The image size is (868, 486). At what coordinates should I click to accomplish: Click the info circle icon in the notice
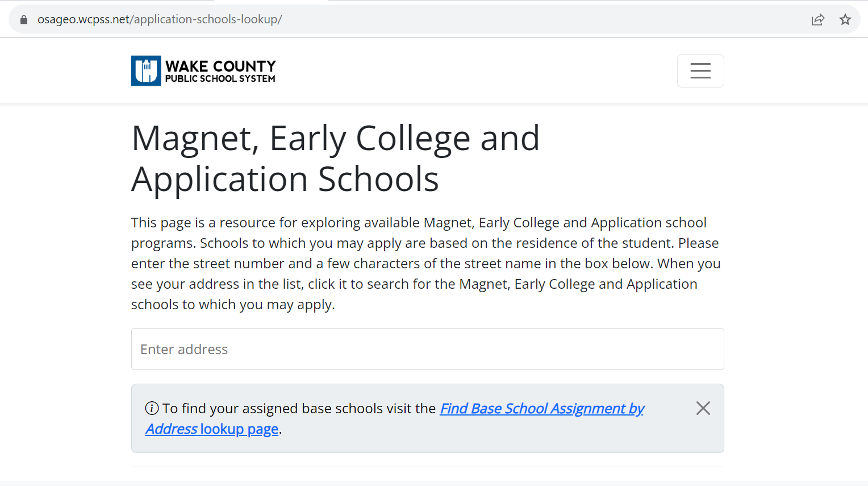(x=152, y=408)
